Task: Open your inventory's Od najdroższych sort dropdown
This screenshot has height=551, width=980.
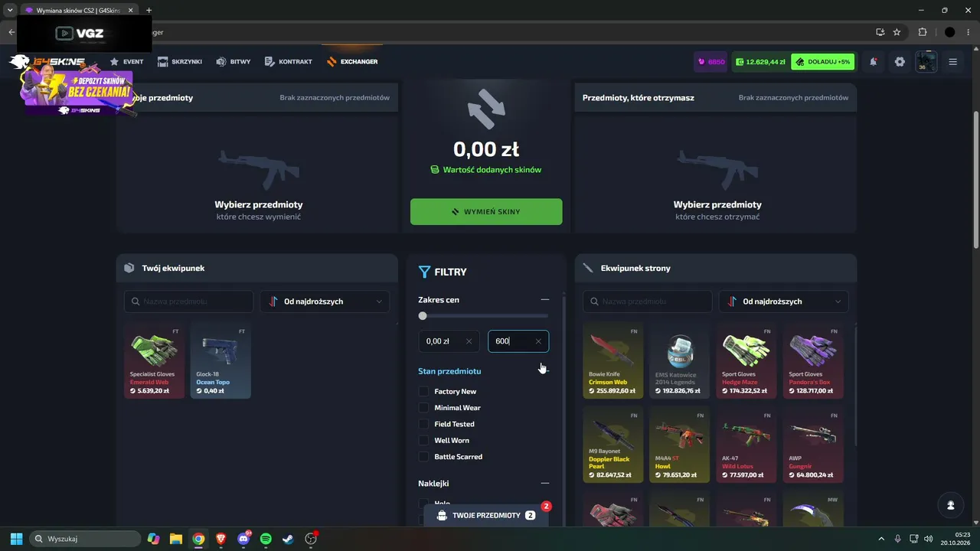Action: pos(325,302)
